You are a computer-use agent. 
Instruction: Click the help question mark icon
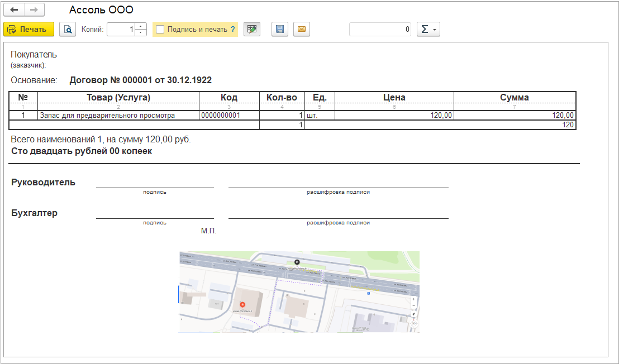(x=232, y=30)
